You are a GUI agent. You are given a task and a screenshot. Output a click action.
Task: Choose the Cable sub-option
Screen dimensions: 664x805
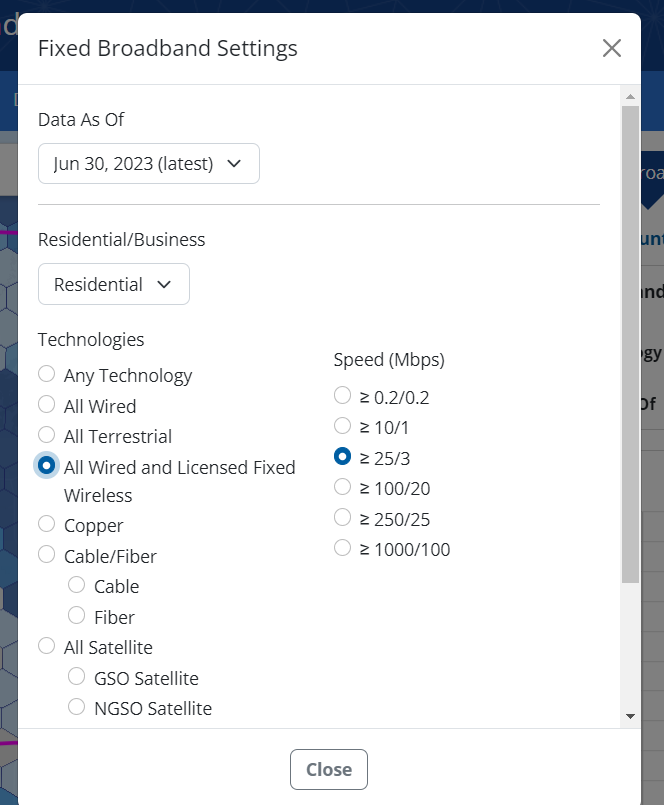click(x=76, y=585)
